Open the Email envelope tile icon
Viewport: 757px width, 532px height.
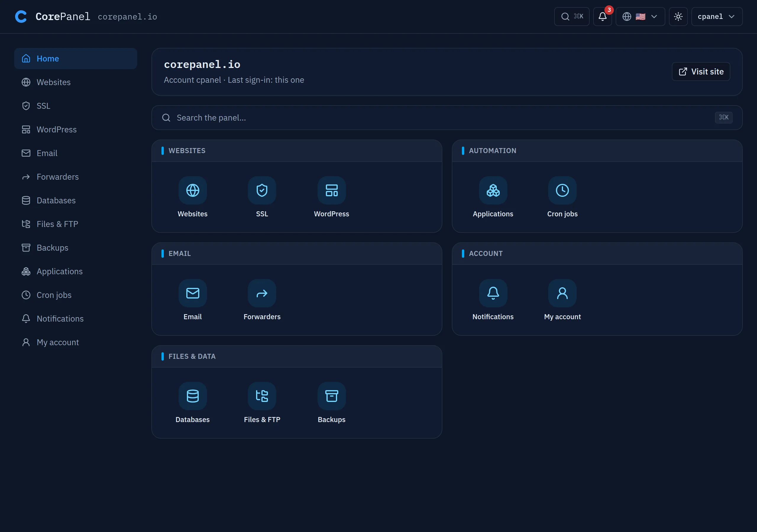point(193,293)
